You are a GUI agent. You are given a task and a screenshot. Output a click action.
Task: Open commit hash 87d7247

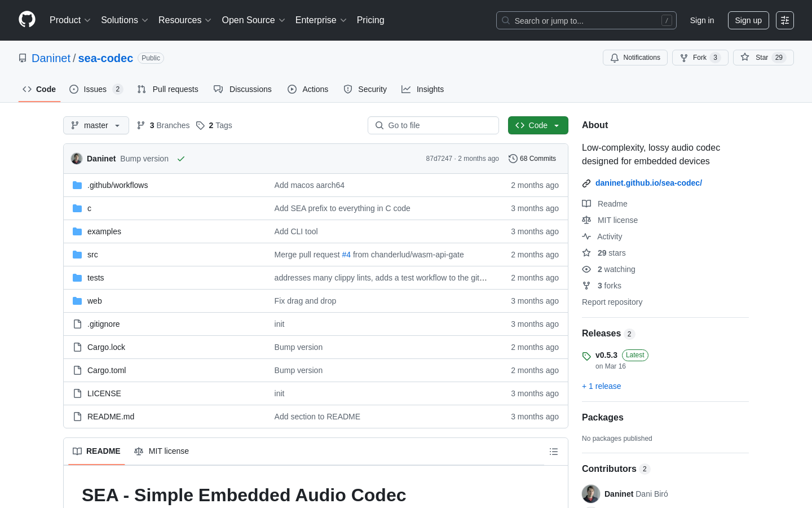439,159
